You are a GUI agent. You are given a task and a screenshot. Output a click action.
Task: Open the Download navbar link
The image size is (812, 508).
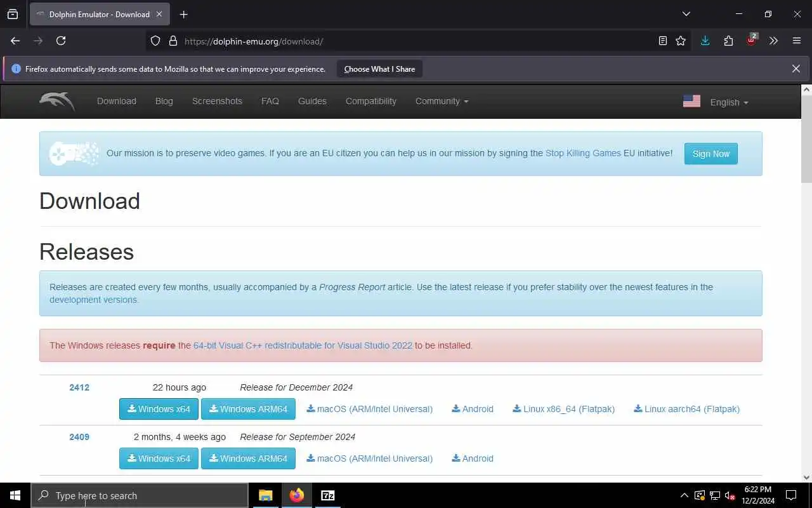tap(117, 101)
